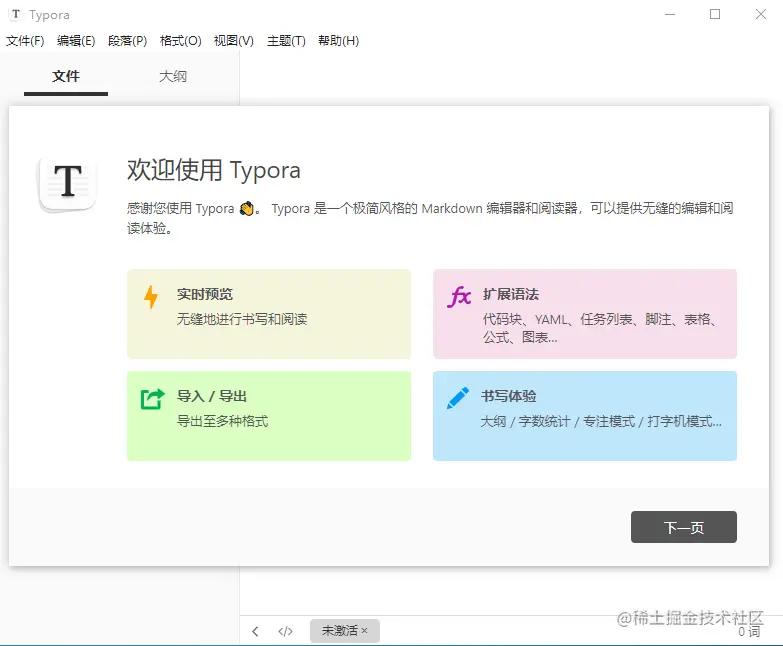Switch to the 文件 sidebar tab
Screen dimensions: 783x646
click(66, 76)
